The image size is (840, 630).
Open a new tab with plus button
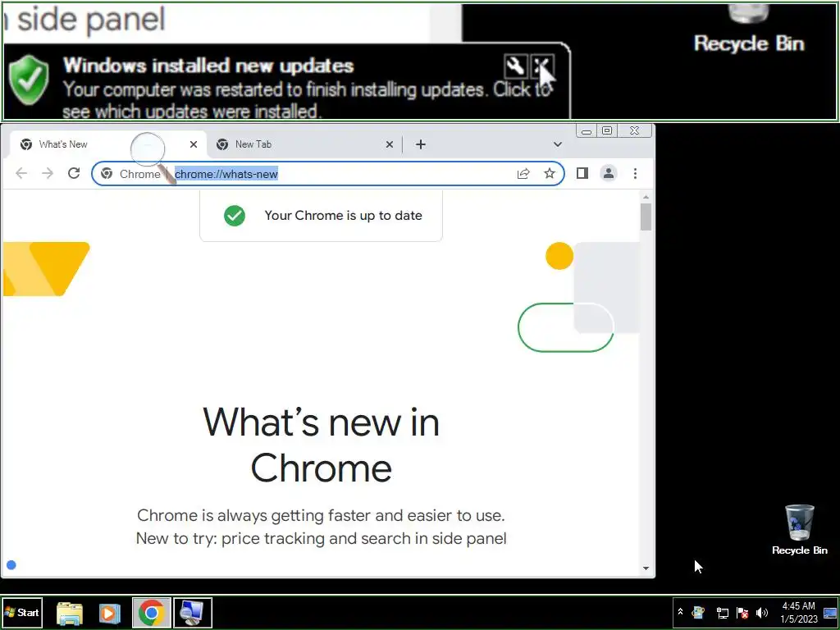(x=421, y=144)
